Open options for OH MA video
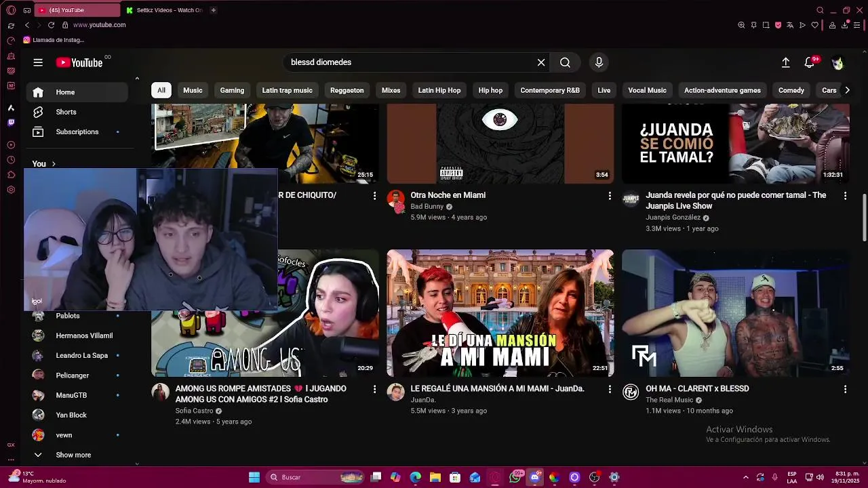This screenshot has height=488, width=868. pos(845,390)
